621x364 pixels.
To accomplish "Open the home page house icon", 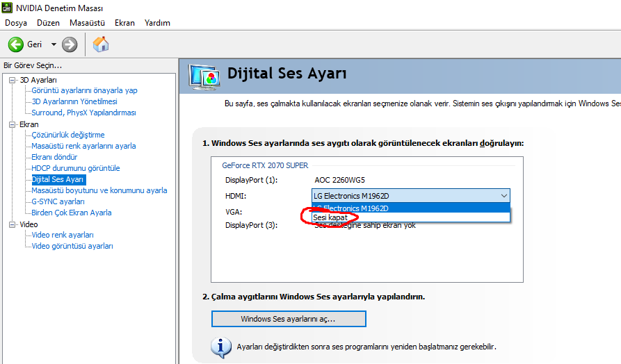I will point(101,44).
